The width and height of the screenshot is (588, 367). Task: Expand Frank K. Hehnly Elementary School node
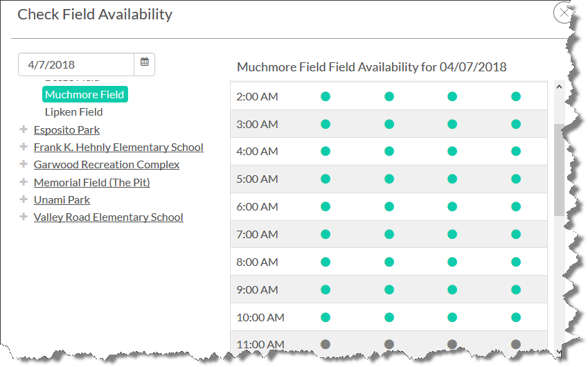click(24, 147)
